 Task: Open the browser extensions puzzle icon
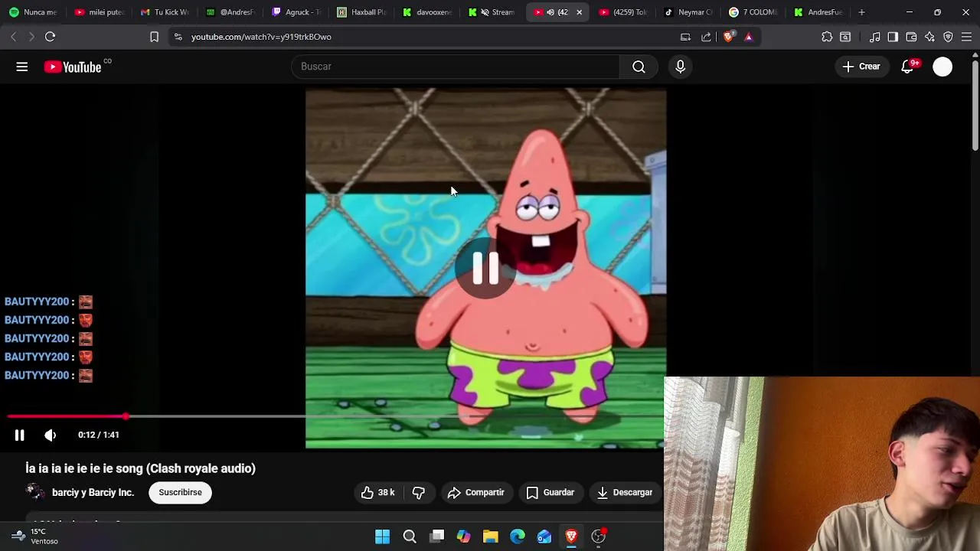(x=827, y=37)
